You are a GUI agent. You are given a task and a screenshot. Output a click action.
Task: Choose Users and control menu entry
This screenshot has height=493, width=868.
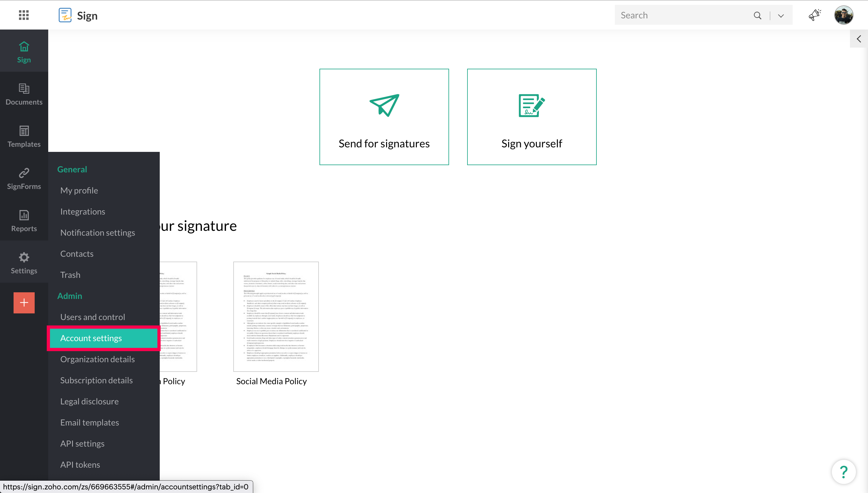pos(93,317)
